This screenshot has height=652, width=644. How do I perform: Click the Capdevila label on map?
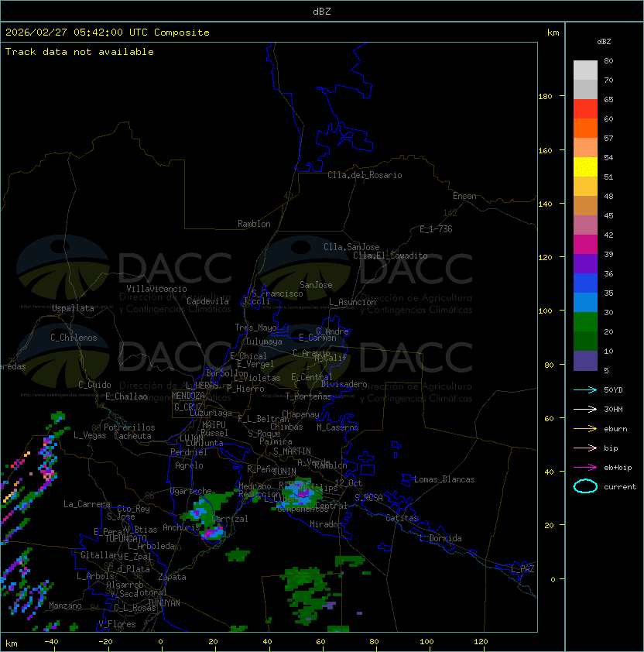(207, 301)
